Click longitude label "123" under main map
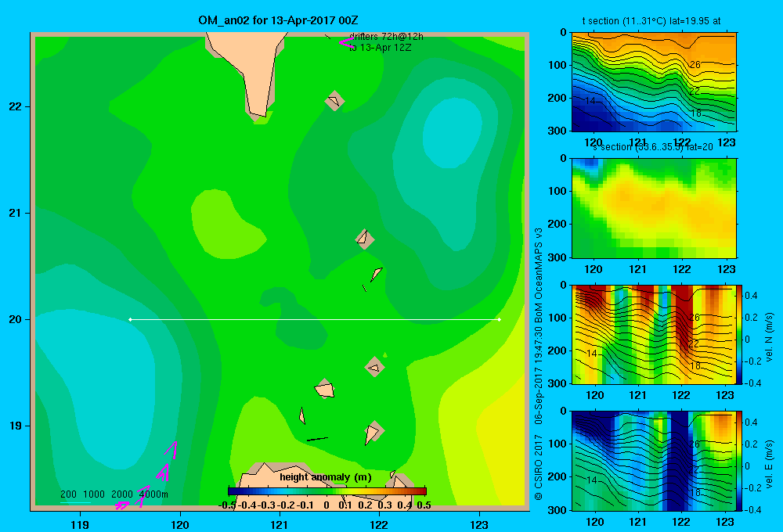 click(x=479, y=524)
